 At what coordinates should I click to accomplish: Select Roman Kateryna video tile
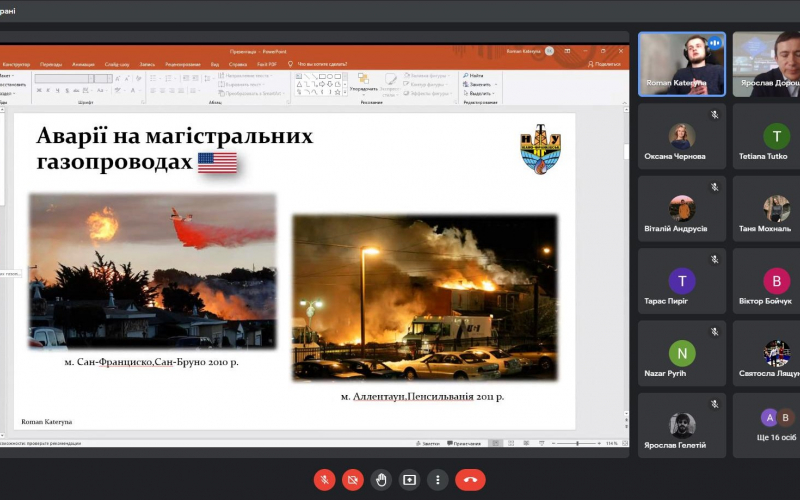pyautogui.click(x=682, y=64)
